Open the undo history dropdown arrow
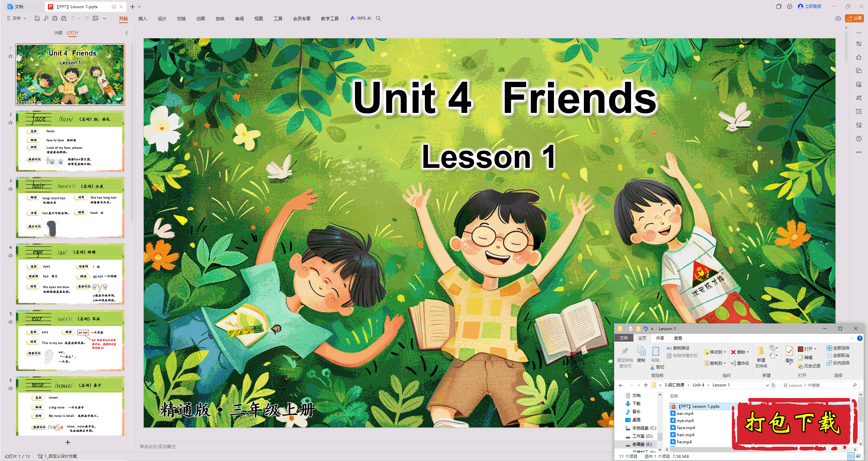Screen dimensions: 868x461 pyautogui.click(x=79, y=18)
